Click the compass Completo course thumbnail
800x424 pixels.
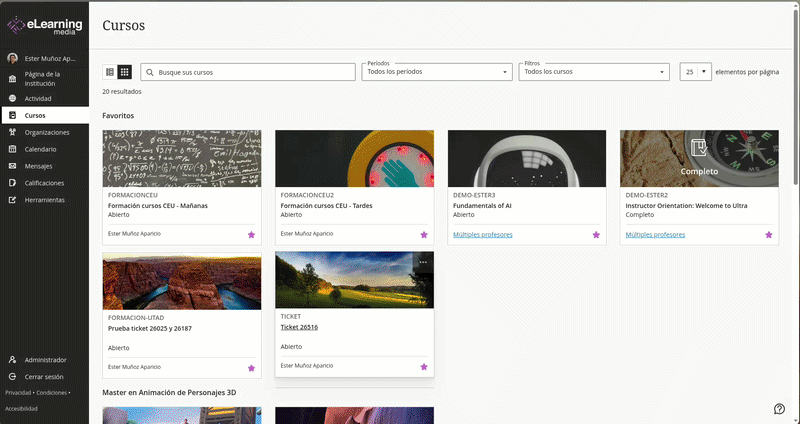699,158
